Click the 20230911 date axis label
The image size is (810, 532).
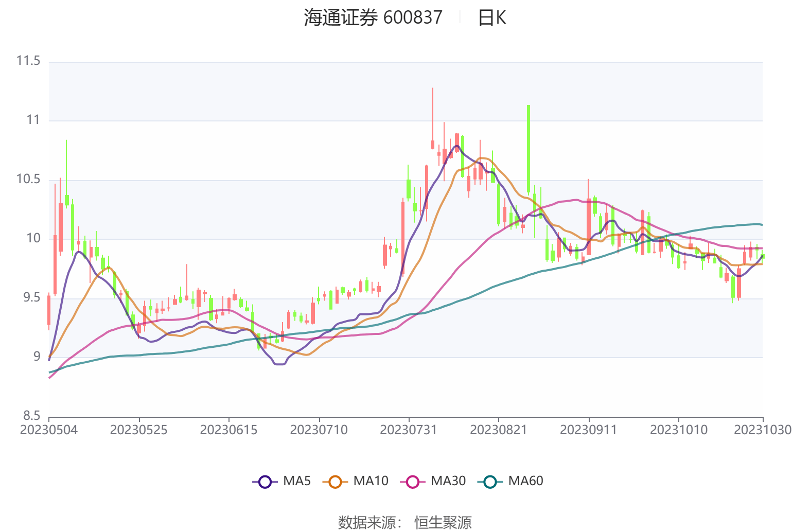pos(588,430)
